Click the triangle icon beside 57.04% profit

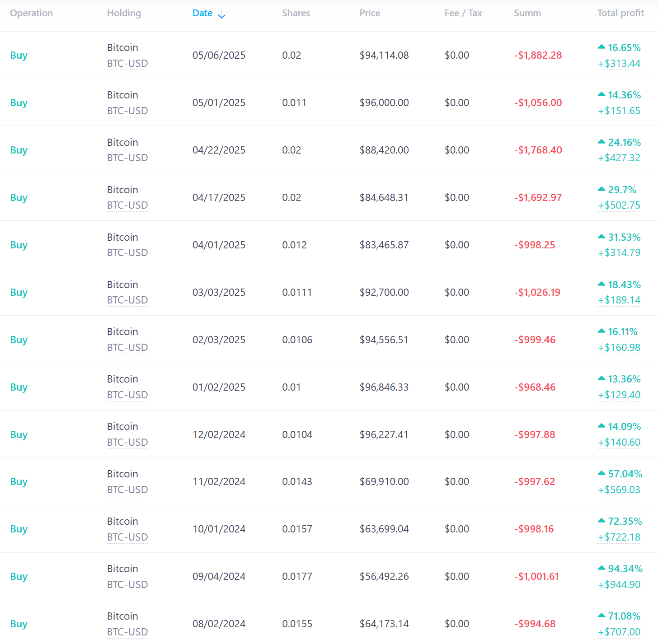click(601, 473)
